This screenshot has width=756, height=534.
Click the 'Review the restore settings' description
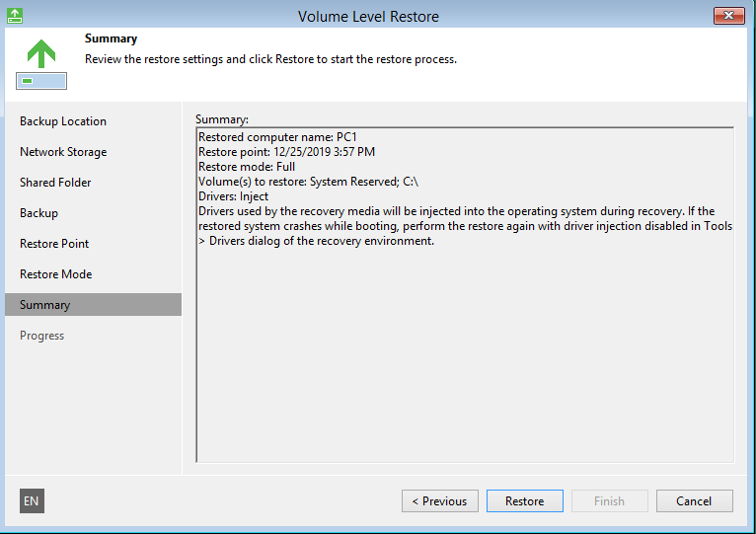click(270, 59)
